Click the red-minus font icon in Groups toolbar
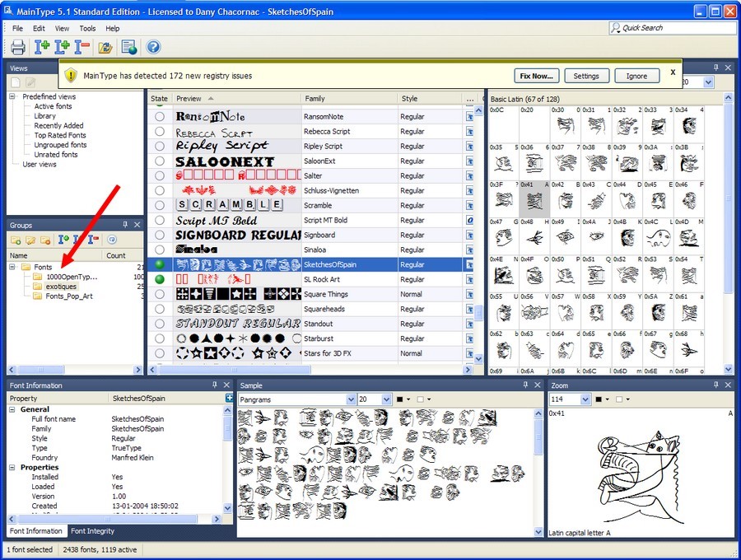Viewport: 741px width, 560px height. pyautogui.click(x=94, y=240)
